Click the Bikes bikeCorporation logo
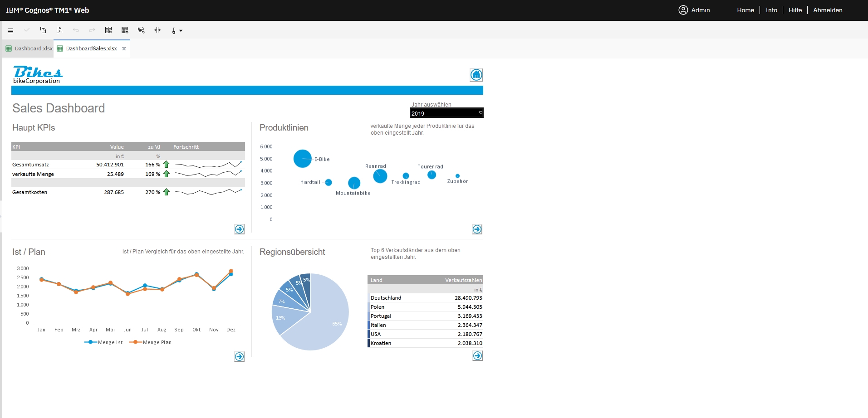The height and width of the screenshot is (418, 868). click(x=38, y=75)
